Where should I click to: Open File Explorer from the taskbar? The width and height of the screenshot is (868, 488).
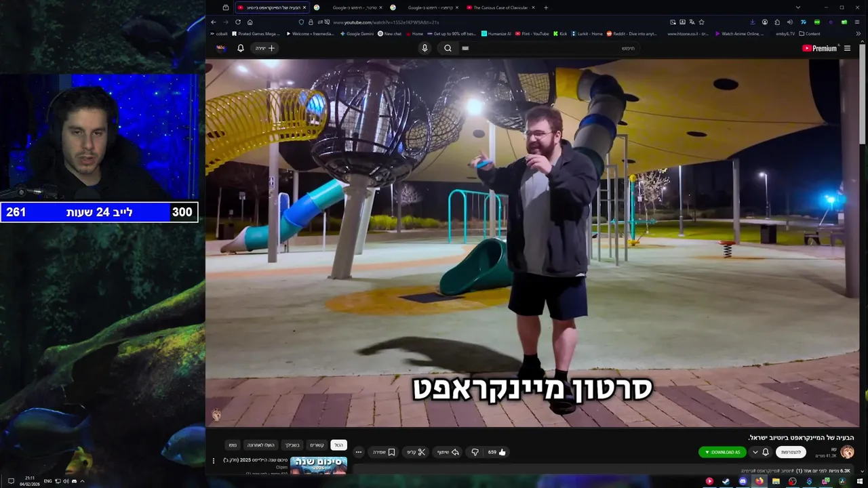[776, 481]
